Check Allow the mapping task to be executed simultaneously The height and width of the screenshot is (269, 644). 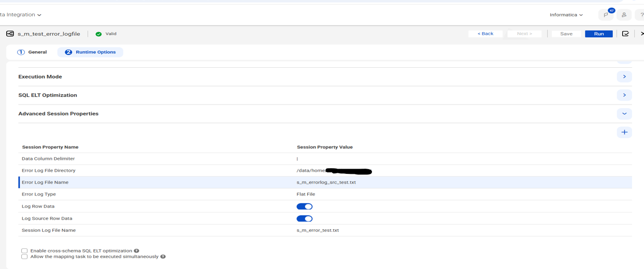(x=24, y=257)
